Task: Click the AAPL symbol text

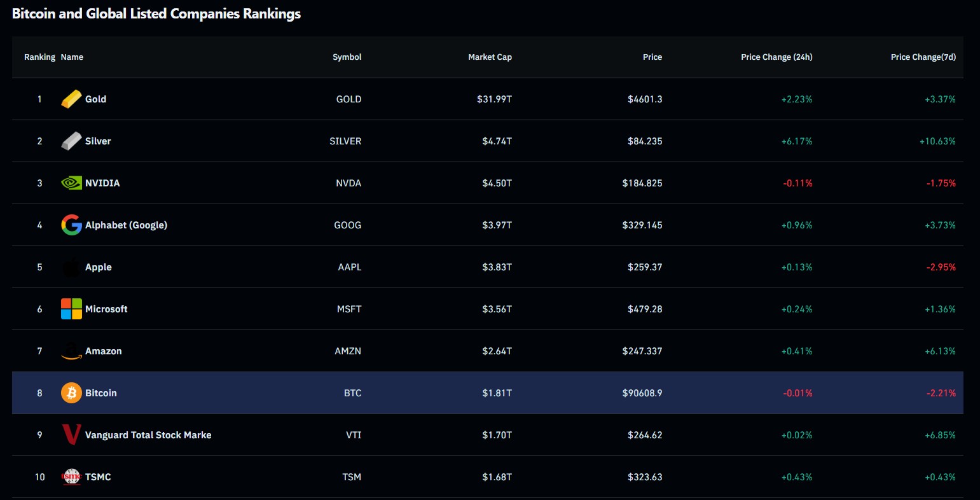Action: [x=349, y=267]
